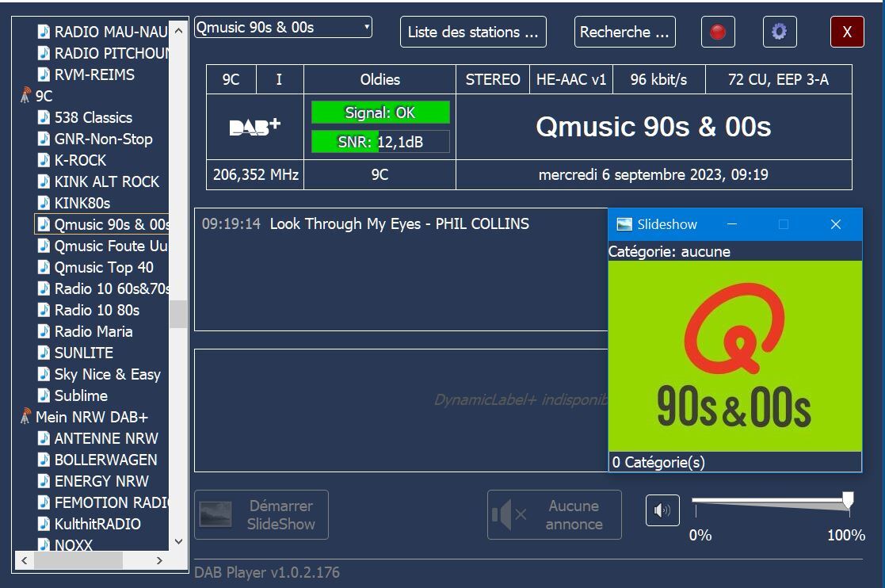Click the Aucune annonce button
885x588 pixels.
(x=555, y=514)
